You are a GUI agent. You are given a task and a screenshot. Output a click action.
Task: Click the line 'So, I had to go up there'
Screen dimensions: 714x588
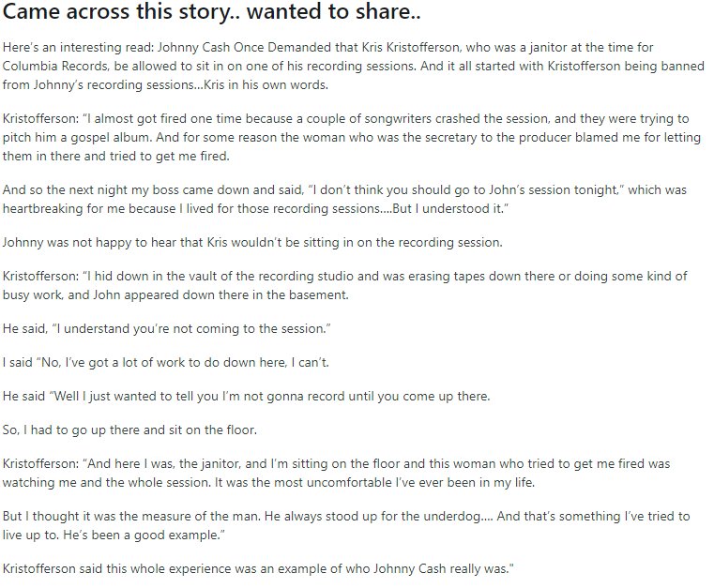[x=129, y=430]
